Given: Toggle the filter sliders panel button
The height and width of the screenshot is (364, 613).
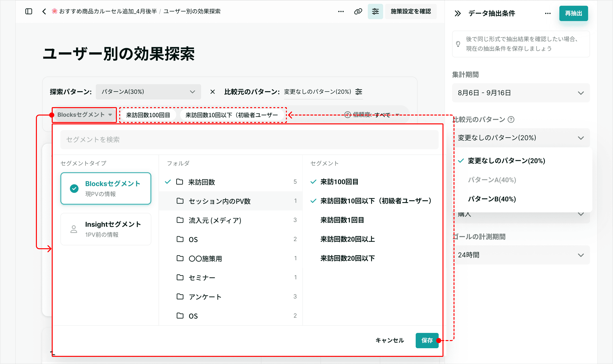Looking at the screenshot, I should tap(375, 11).
